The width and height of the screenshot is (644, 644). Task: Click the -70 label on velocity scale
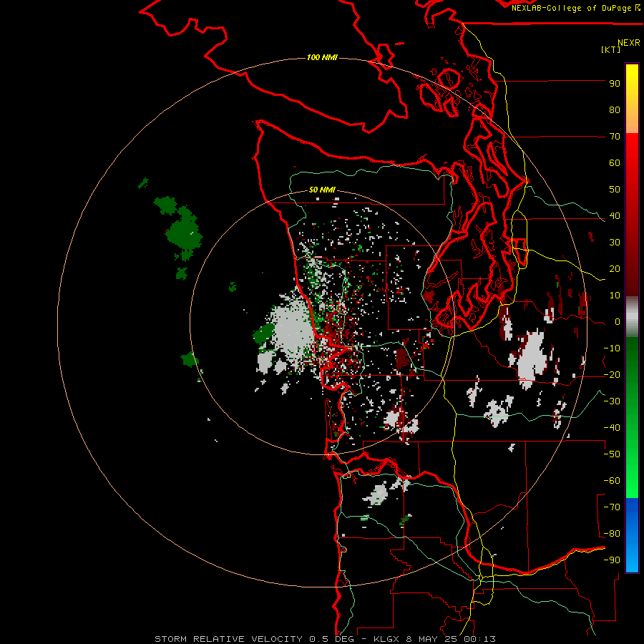tap(612, 507)
